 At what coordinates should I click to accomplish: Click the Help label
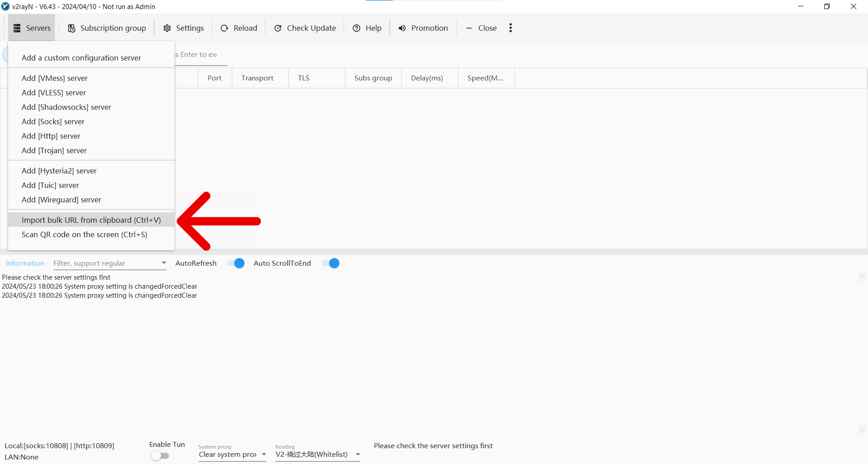(x=373, y=28)
